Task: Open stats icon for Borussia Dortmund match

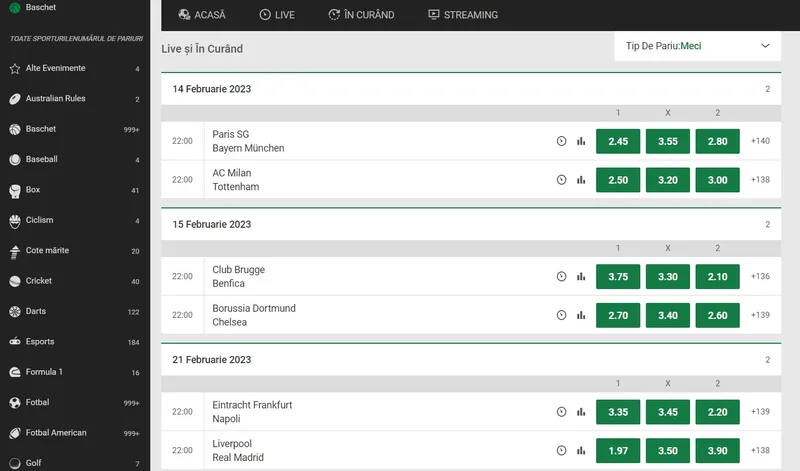Action: 581,315
